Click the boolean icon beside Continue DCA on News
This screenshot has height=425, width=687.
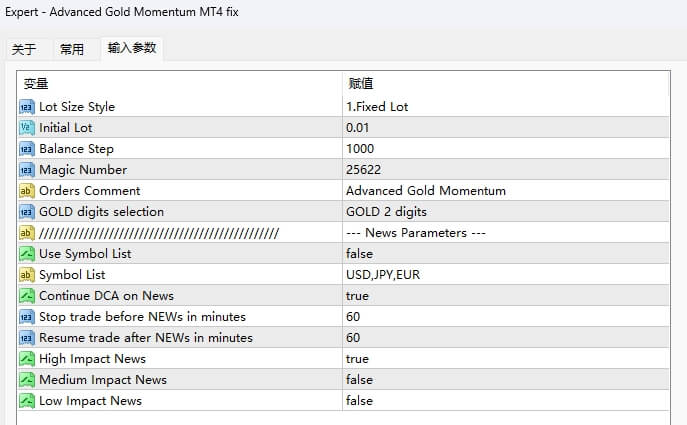coord(27,296)
